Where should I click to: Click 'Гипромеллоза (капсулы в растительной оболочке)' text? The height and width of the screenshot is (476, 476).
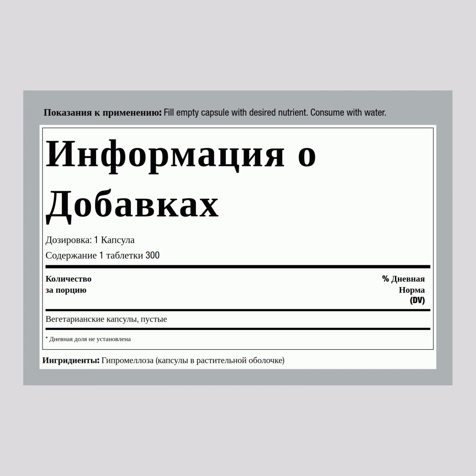(x=193, y=360)
